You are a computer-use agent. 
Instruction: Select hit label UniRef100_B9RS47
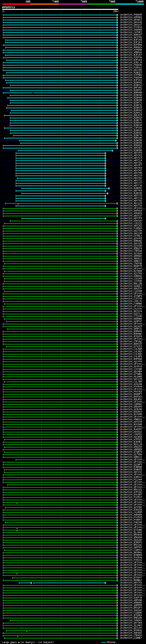[131, 35]
